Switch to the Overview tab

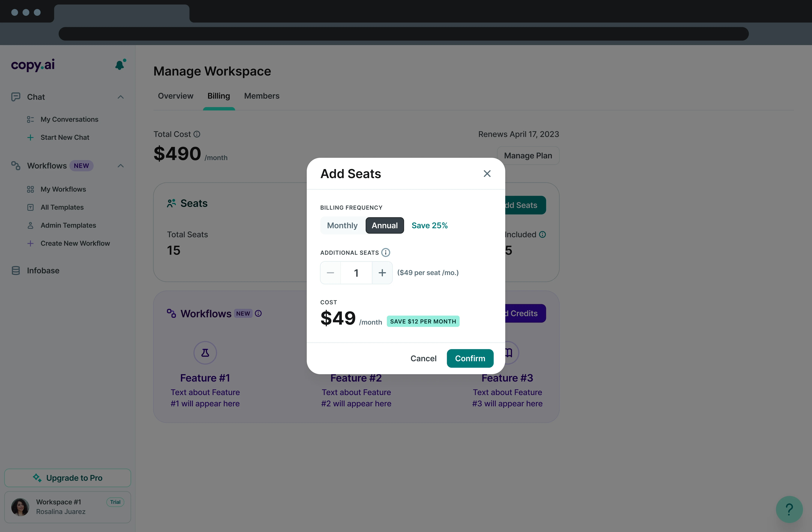click(175, 96)
